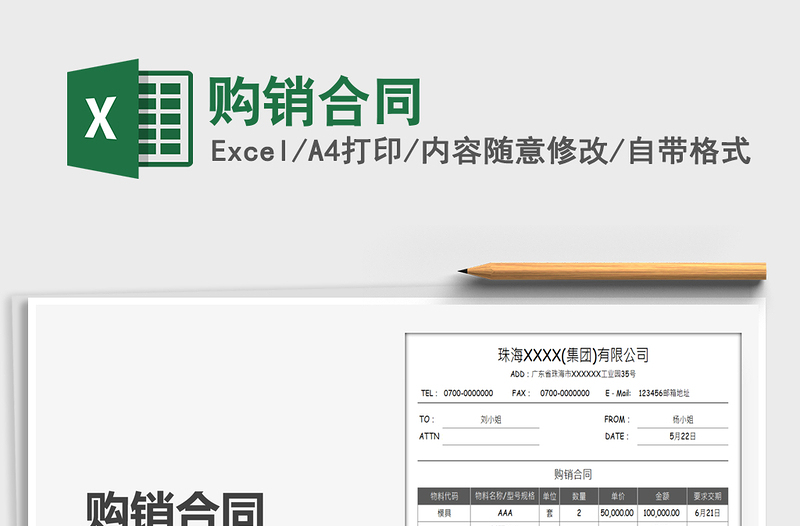Click the 要求交期 column header
800x526 pixels.
(707, 496)
